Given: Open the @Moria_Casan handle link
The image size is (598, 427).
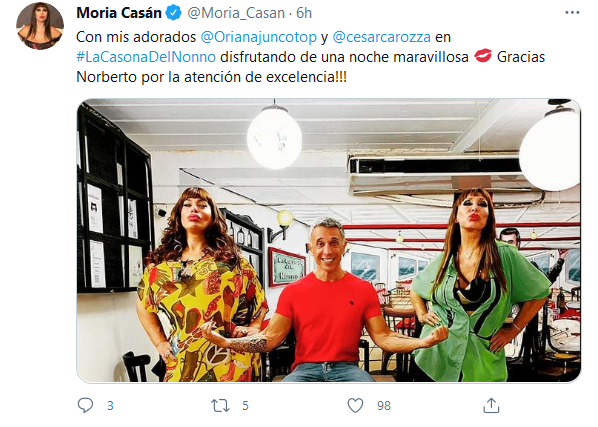Looking at the screenshot, I should (x=236, y=13).
